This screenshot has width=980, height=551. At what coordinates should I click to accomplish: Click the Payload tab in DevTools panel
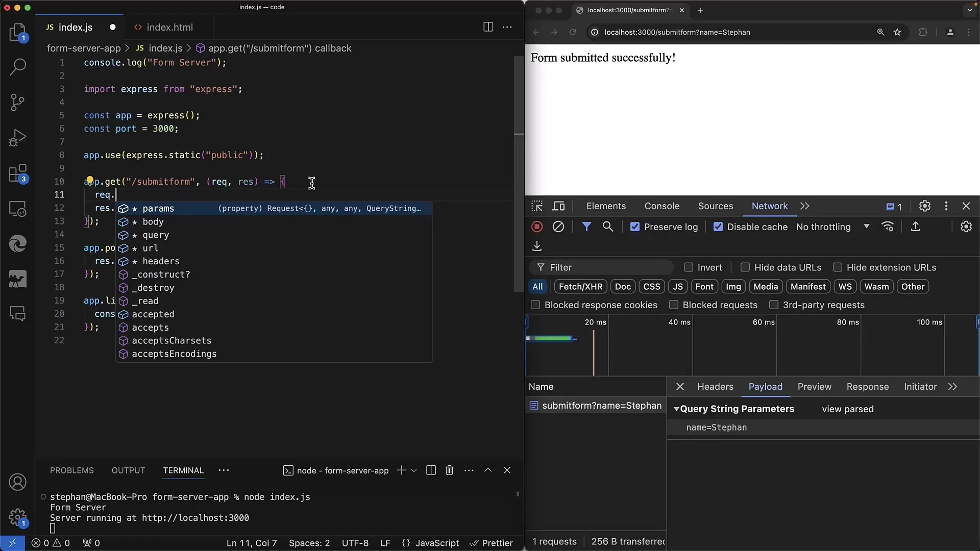[x=766, y=386]
